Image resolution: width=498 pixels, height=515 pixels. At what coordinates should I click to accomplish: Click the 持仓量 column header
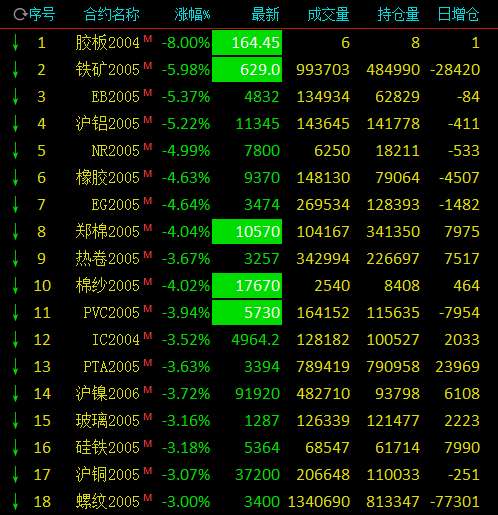coord(398,15)
